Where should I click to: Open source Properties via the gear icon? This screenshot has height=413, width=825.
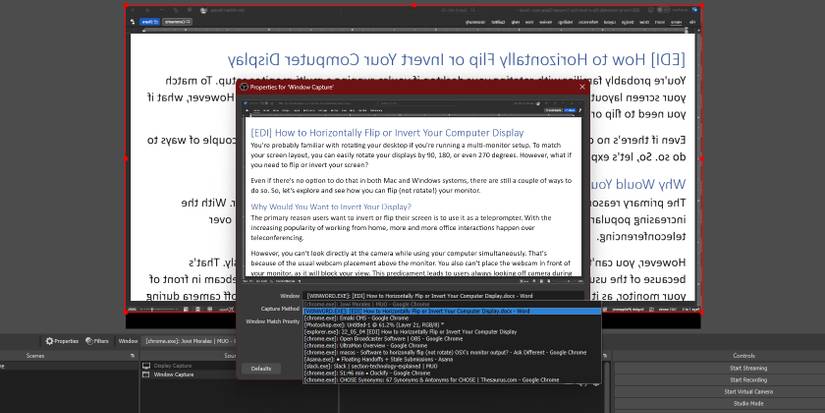[x=62, y=341]
